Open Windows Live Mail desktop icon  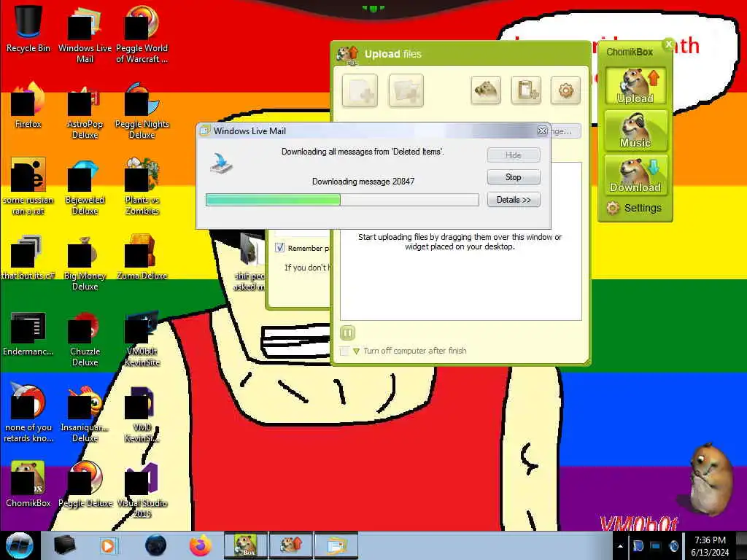click(85, 34)
